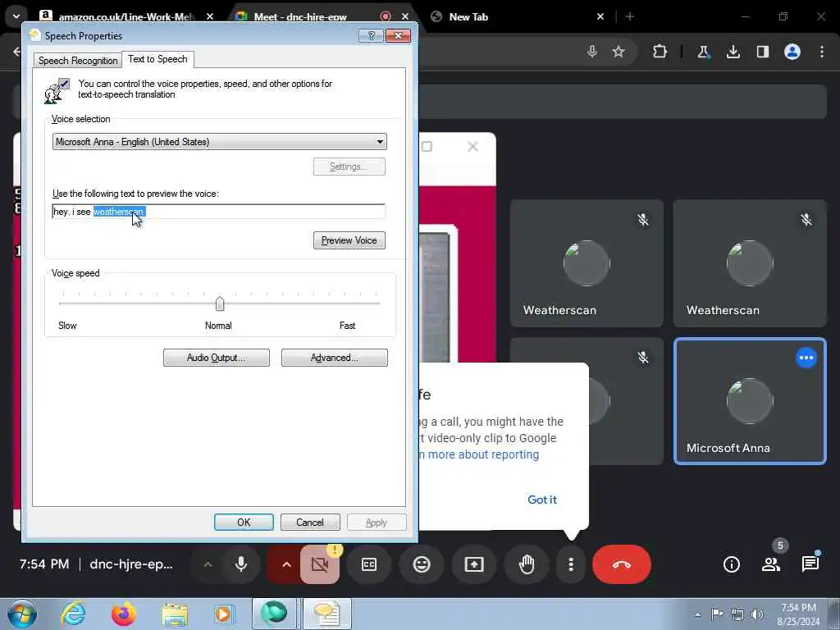Switch to Speech Properties taskbar item
The image size is (840, 630).
tap(326, 614)
